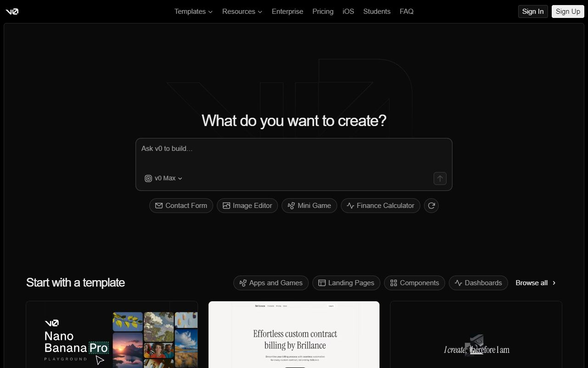Click the pulse icon on Finance Calculator chip
588x368 pixels.
pos(350,206)
